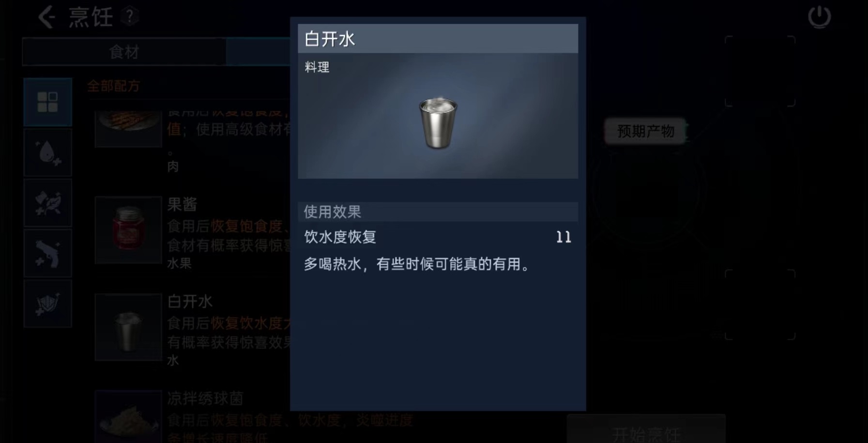Select the 白开水 cup recipe thumbnail
This screenshot has height=443, width=868.
click(128, 327)
